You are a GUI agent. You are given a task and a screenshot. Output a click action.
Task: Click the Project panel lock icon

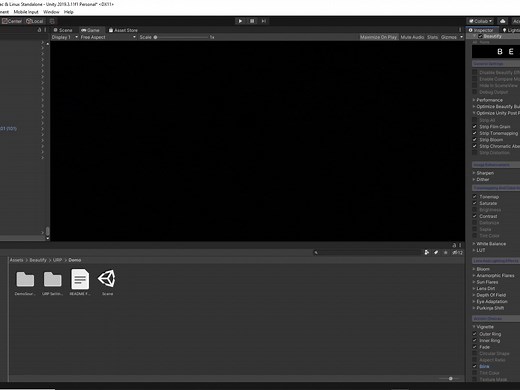point(454,245)
